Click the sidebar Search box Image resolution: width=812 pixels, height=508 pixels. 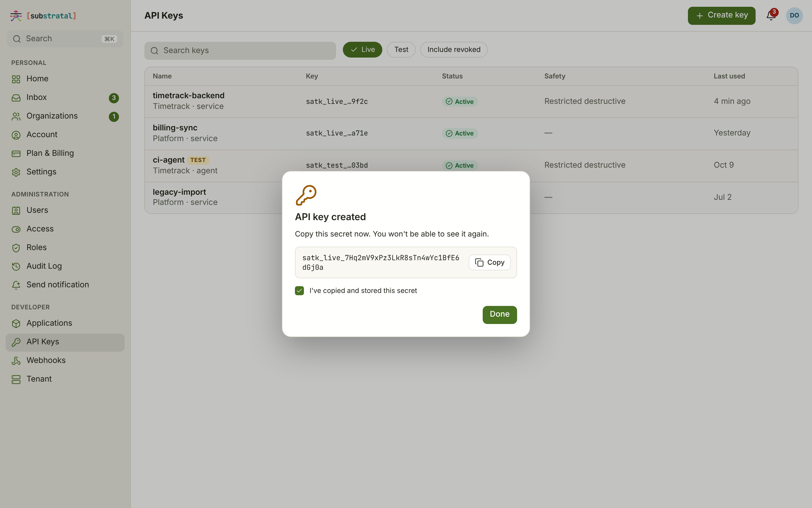coord(65,39)
